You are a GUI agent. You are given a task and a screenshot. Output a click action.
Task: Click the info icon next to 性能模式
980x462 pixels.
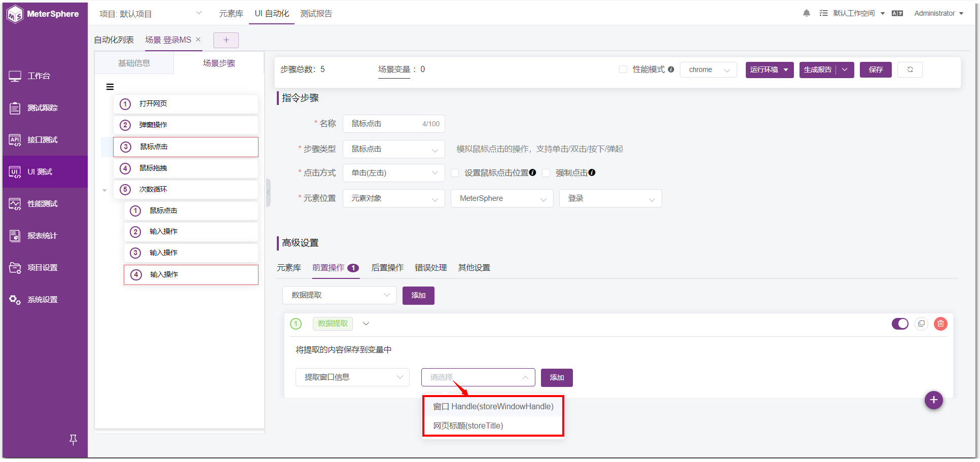coord(671,69)
